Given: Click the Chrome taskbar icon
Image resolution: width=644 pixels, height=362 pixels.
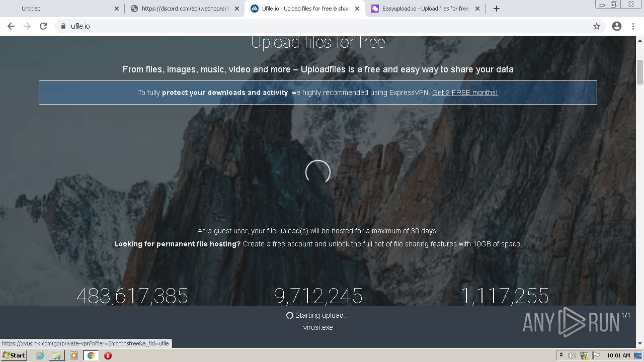Looking at the screenshot, I should click(91, 355).
